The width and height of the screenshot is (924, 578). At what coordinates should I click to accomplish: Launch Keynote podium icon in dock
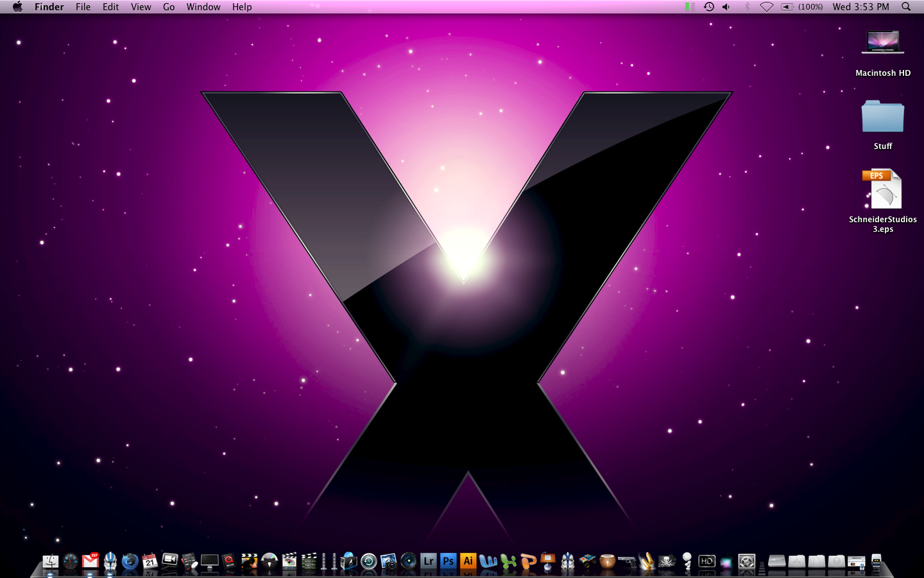548,561
